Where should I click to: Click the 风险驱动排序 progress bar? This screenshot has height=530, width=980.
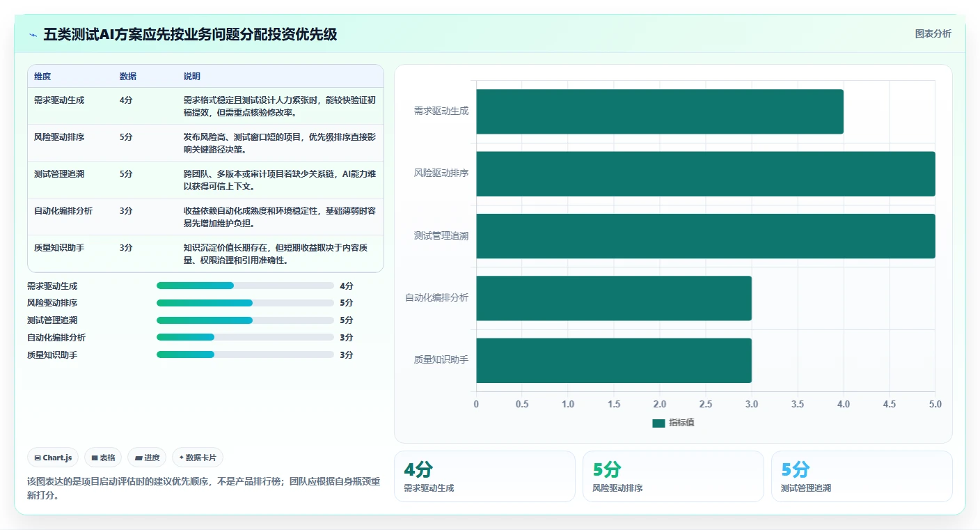[245, 303]
